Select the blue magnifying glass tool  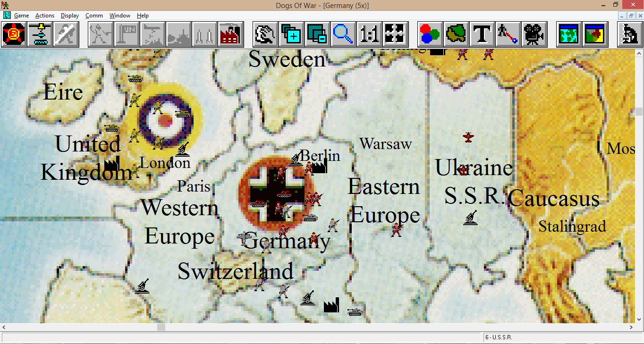[x=344, y=34]
